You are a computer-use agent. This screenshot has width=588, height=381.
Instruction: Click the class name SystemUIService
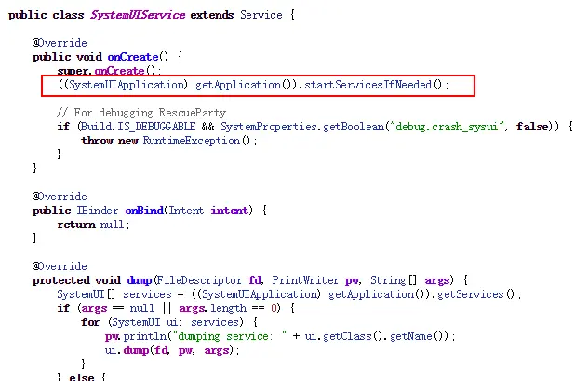(x=138, y=15)
